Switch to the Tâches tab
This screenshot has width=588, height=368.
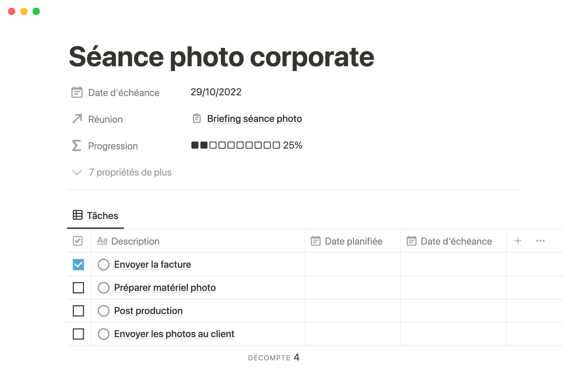[x=96, y=216]
